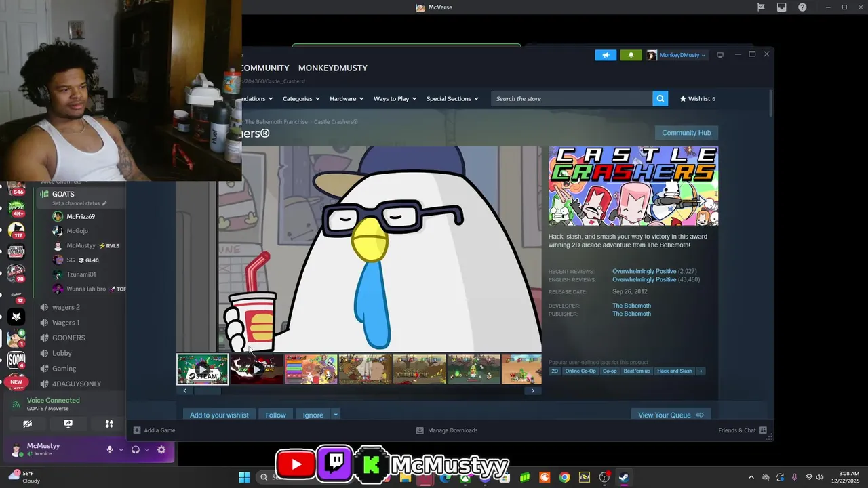Open COMMUNITY Steam nav tab
868x488 pixels.
pos(265,68)
